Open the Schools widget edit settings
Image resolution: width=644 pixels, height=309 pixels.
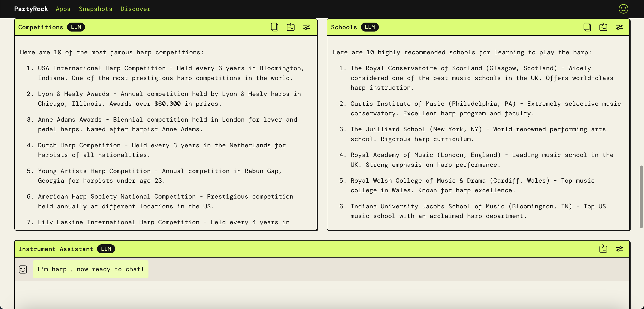[619, 27]
